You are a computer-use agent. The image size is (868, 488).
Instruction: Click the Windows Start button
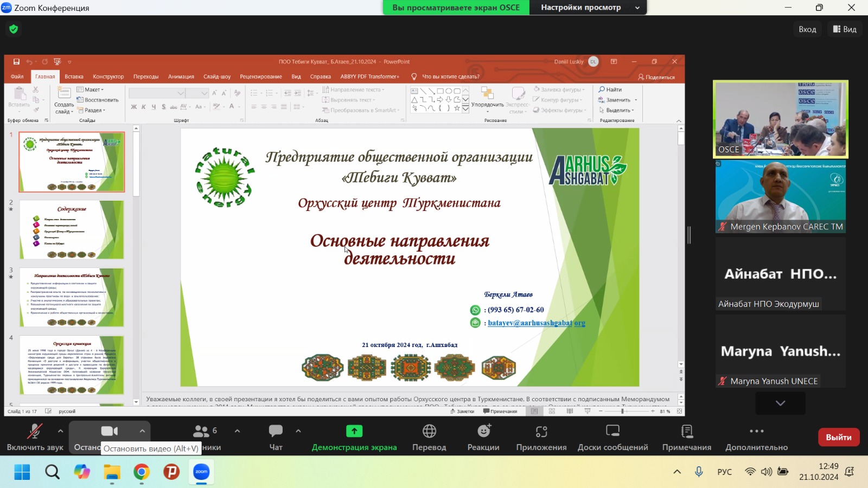(x=22, y=472)
